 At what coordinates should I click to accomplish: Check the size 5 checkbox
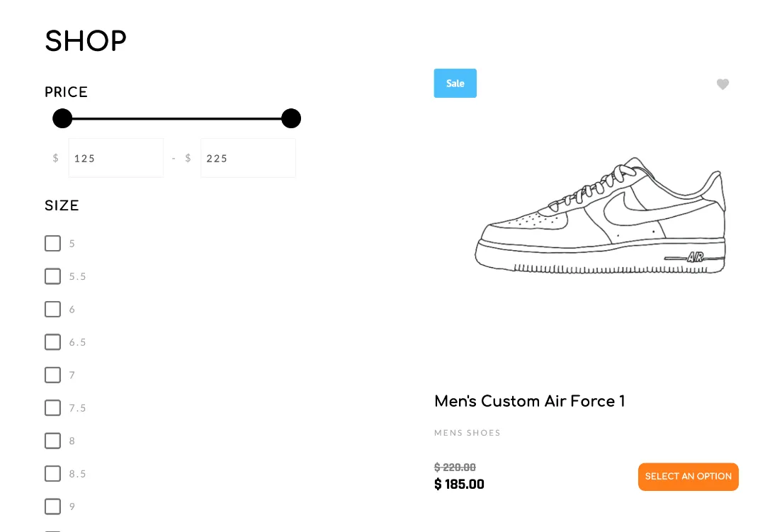[x=52, y=243]
